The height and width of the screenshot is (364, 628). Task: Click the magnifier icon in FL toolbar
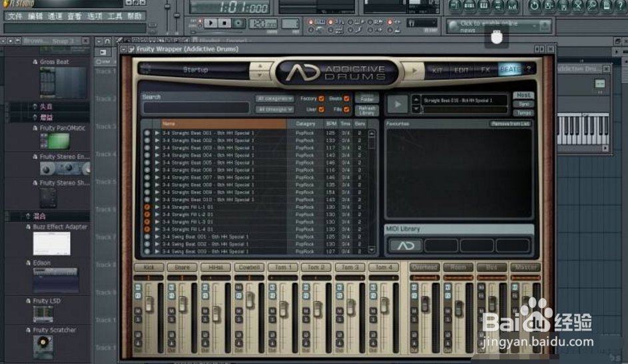tap(592, 5)
